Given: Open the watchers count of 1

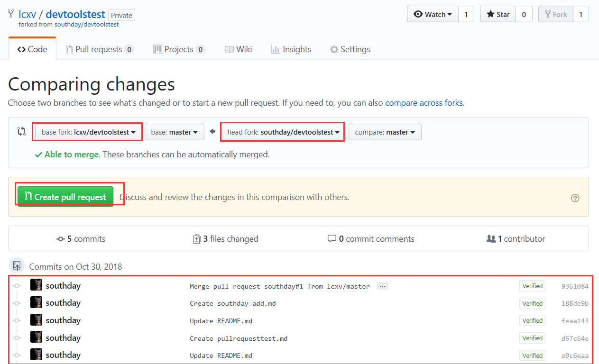Looking at the screenshot, I should point(466,14).
